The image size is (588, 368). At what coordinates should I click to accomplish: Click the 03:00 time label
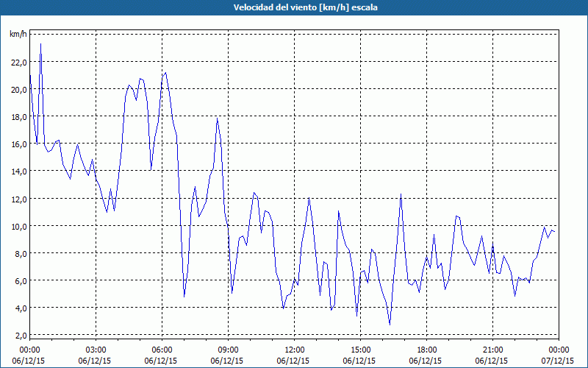click(x=96, y=350)
